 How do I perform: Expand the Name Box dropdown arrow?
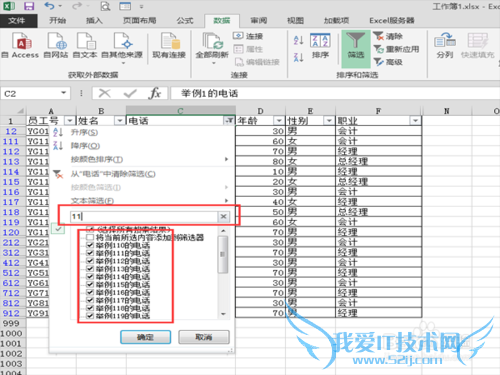[63, 93]
